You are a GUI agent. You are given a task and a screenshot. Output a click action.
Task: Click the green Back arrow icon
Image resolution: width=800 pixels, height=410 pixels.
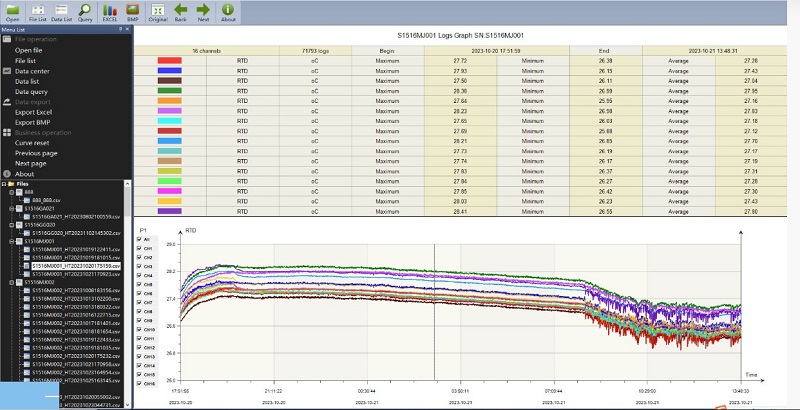(180, 10)
